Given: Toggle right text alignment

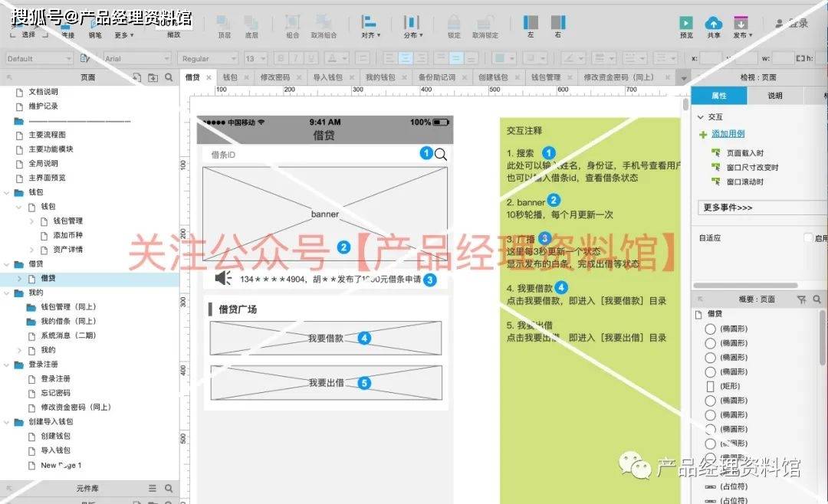Looking at the screenshot, I should (421, 58).
